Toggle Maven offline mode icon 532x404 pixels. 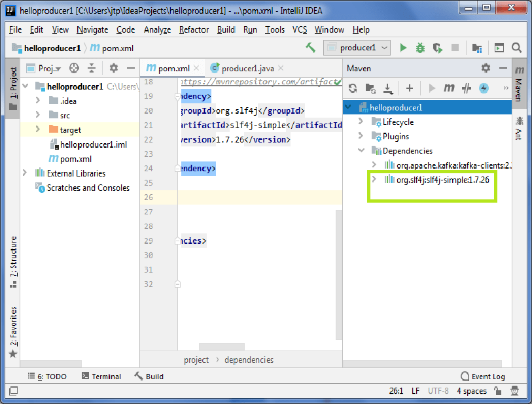coord(467,88)
